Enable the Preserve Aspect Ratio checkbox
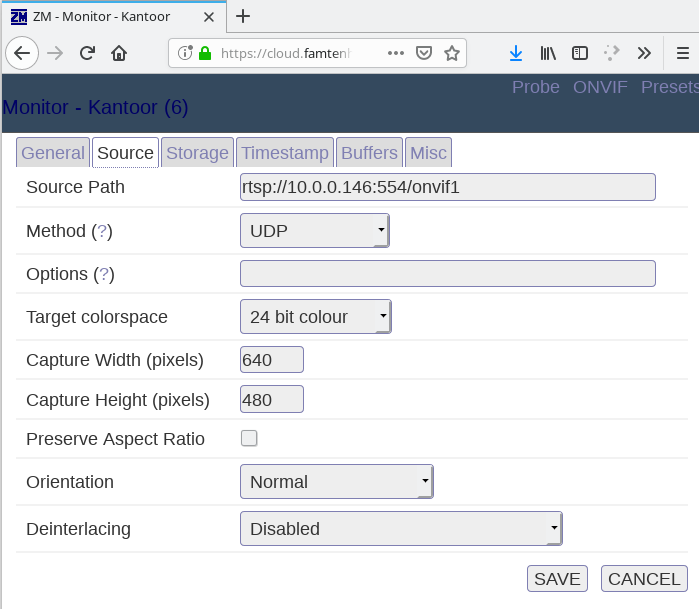This screenshot has height=609, width=699. pos(249,438)
